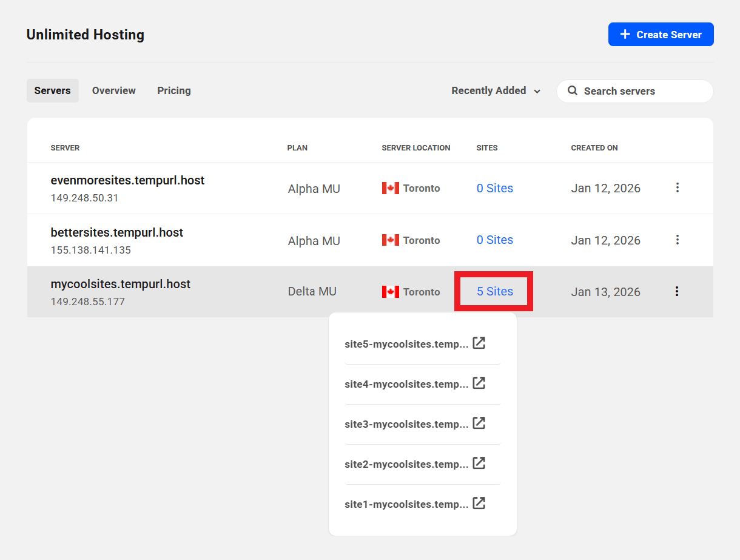The width and height of the screenshot is (740, 560).
Task: Focus the Search servers input field
Action: 635,91
